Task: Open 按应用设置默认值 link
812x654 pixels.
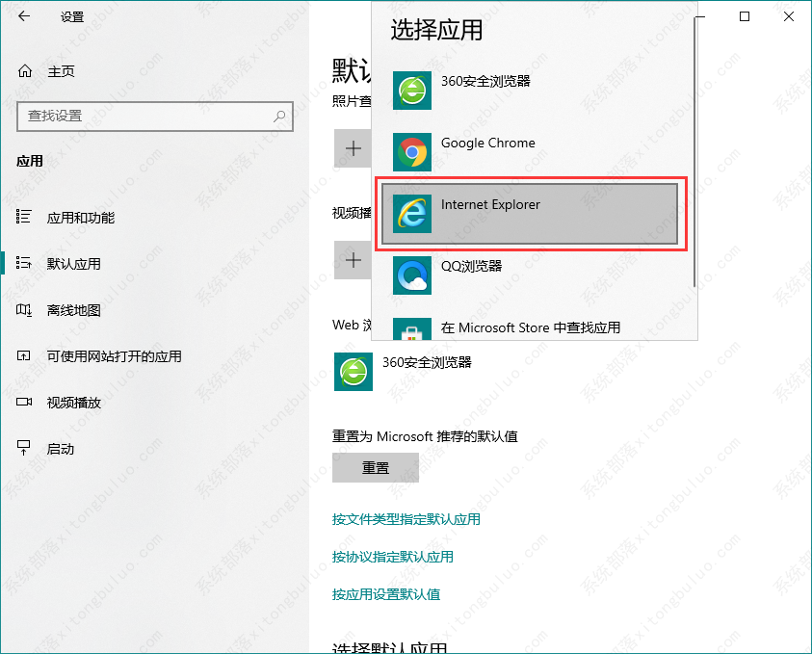Action: (x=385, y=594)
